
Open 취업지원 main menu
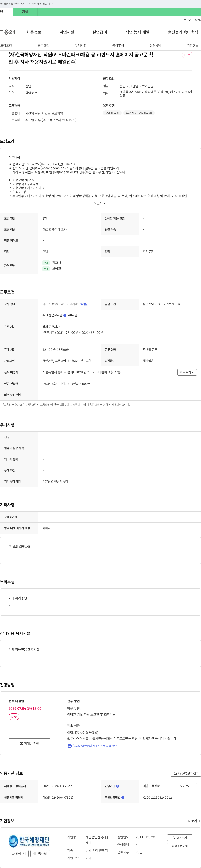coord(67,32)
